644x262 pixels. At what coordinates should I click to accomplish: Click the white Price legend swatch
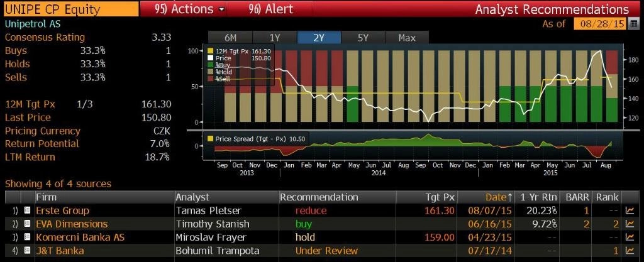tap(210, 58)
